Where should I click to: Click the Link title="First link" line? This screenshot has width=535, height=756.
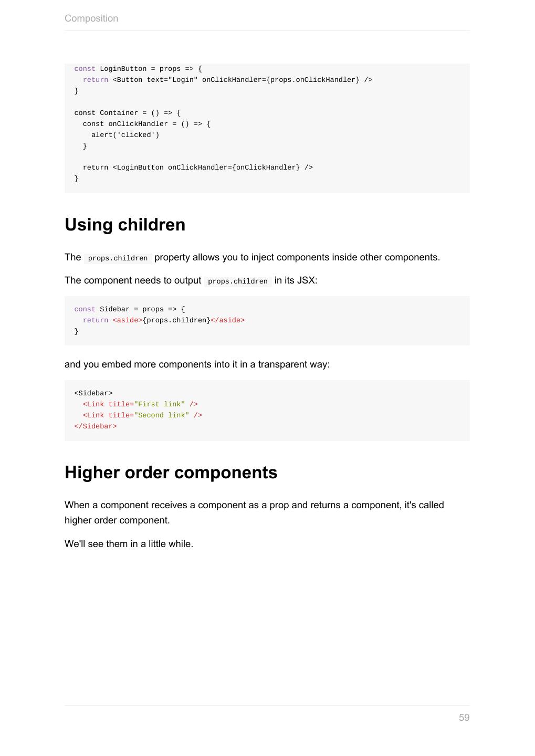pos(140,404)
